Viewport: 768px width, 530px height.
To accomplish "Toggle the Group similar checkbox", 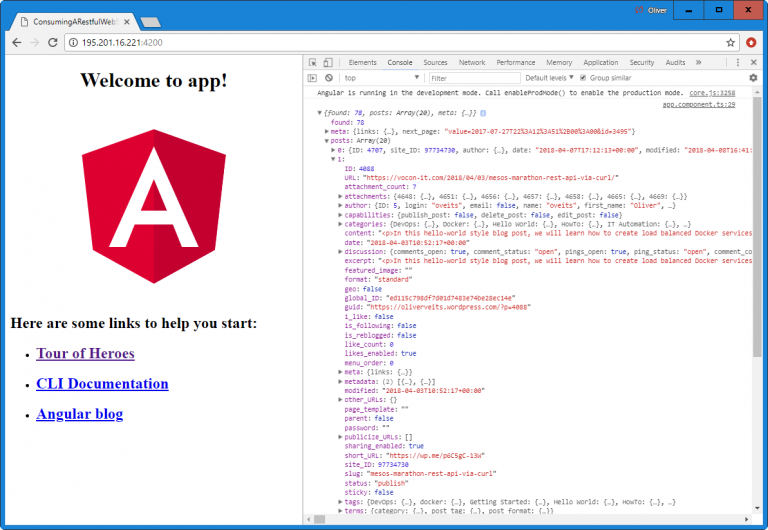I will pyautogui.click(x=583, y=77).
